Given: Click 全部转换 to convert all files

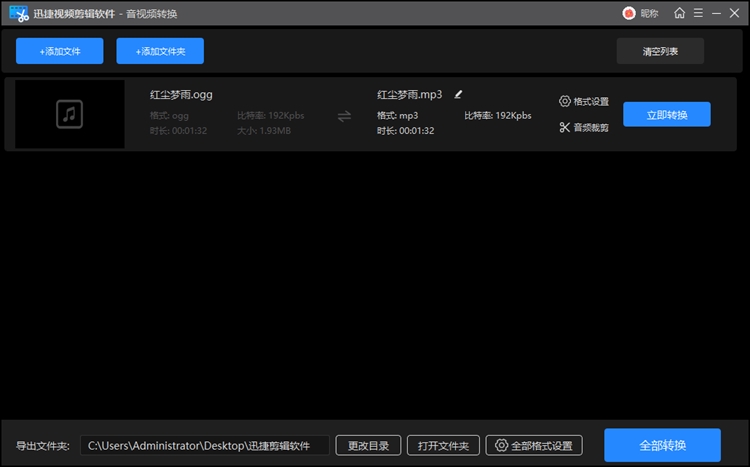Looking at the screenshot, I should [662, 445].
